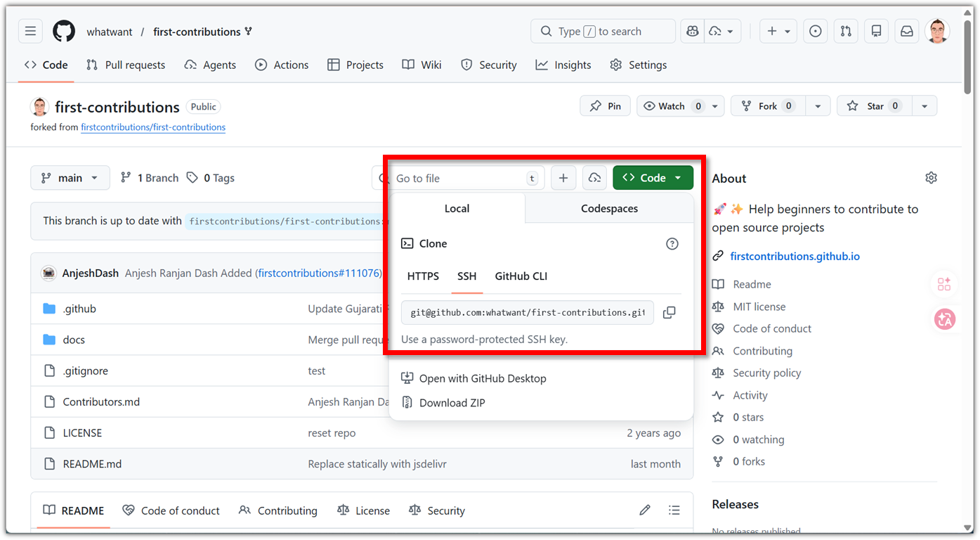Click the pink translate floating icon
This screenshot has height=540, width=980.
coord(945,319)
